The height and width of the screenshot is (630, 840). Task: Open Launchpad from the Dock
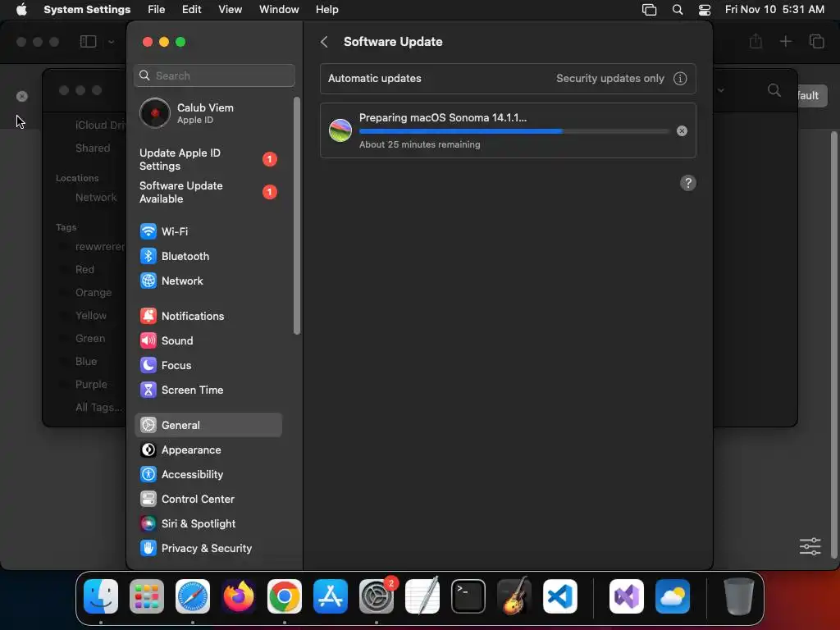click(x=147, y=596)
